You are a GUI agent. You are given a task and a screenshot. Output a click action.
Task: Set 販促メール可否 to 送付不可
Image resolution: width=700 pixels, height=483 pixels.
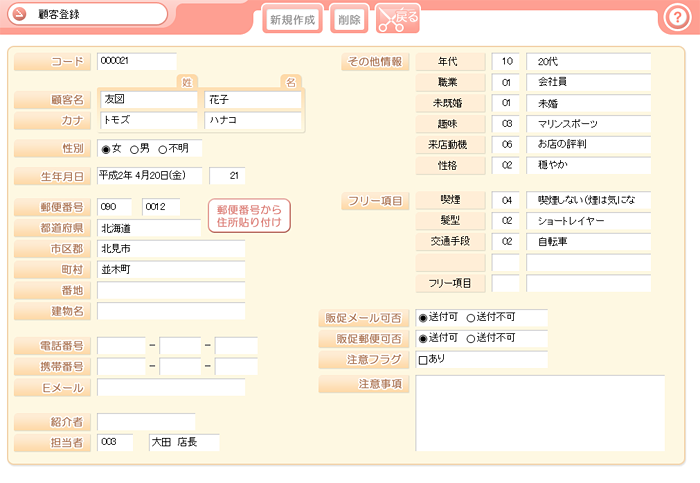pyautogui.click(x=471, y=318)
